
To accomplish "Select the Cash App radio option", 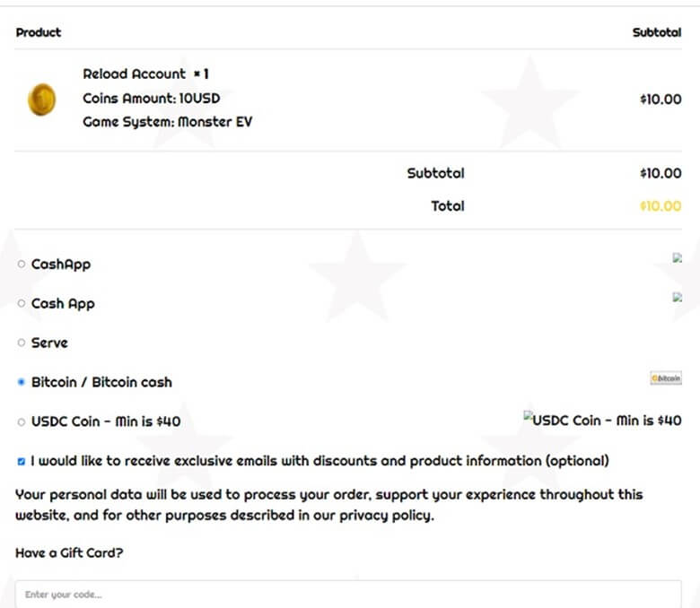I will point(21,303).
